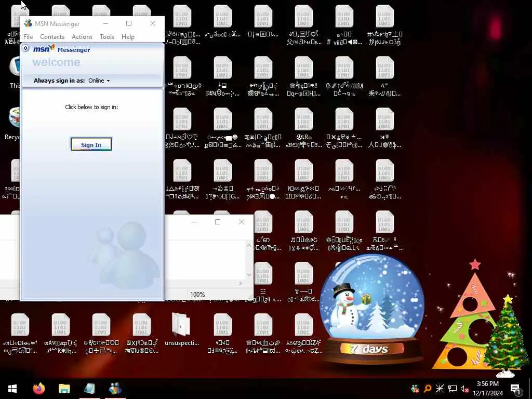Close the background window behind Messenger
532x399 pixels.
[x=242, y=222]
